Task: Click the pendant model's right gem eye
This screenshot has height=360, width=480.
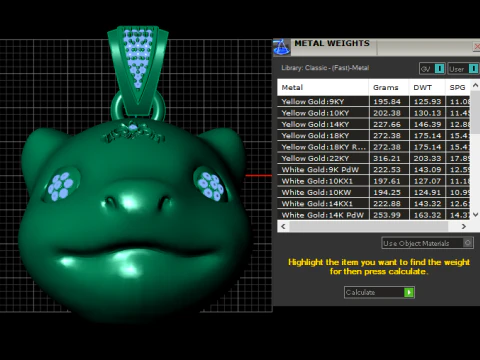Action: pos(210,186)
